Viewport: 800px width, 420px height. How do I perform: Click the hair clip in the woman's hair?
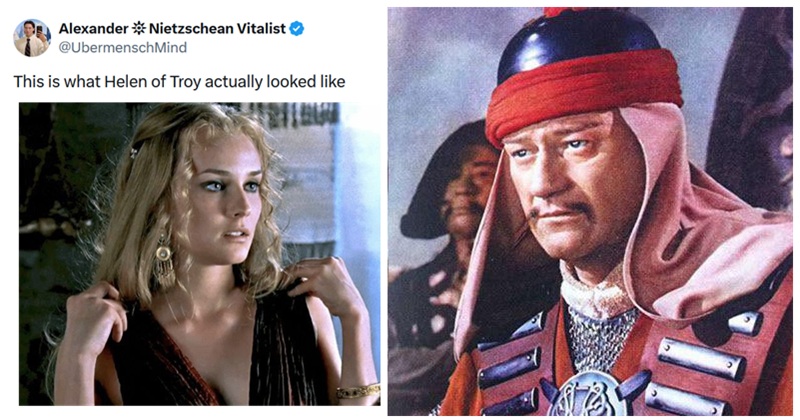[133, 152]
